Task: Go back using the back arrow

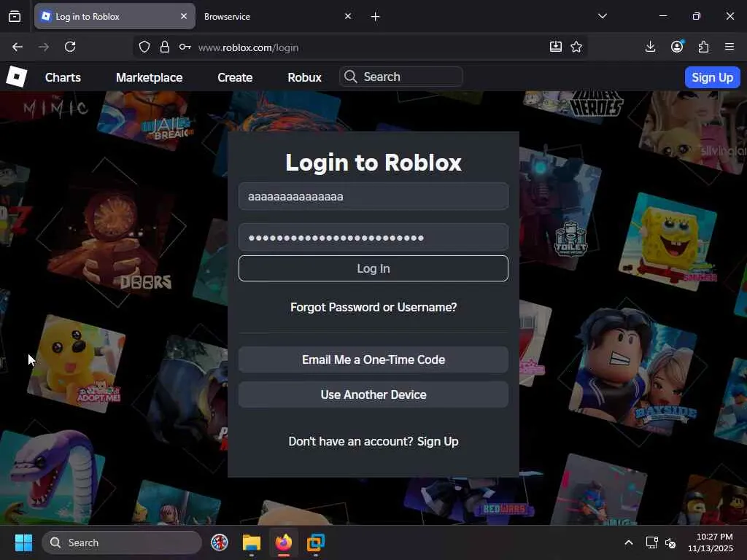Action: click(18, 47)
